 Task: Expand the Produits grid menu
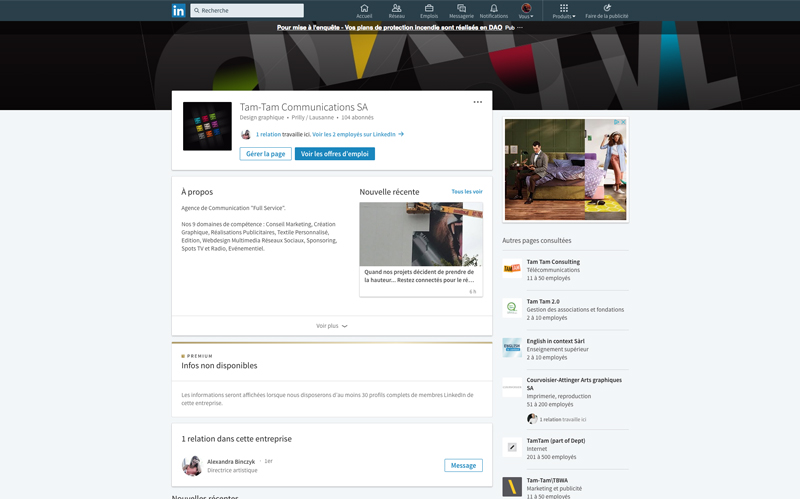coord(563,11)
